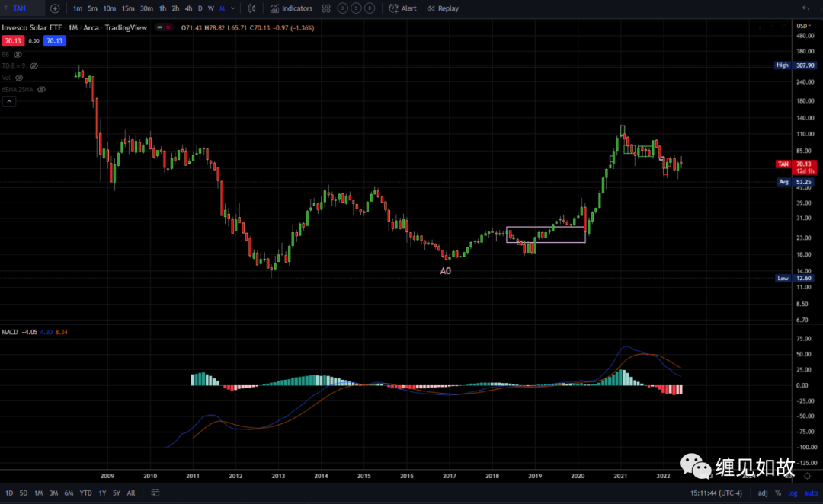Toggle log scale mode
Viewport: 823px width, 504px height.
(793, 493)
